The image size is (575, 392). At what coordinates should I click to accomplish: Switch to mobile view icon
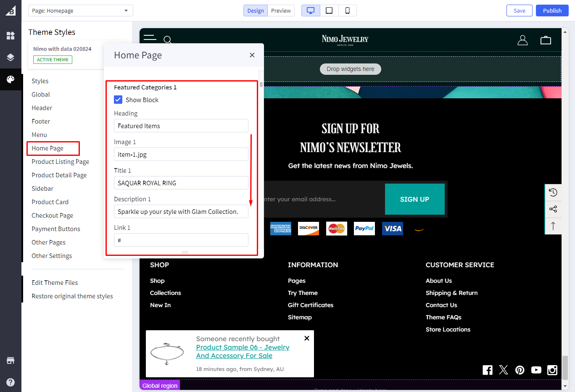click(x=347, y=11)
